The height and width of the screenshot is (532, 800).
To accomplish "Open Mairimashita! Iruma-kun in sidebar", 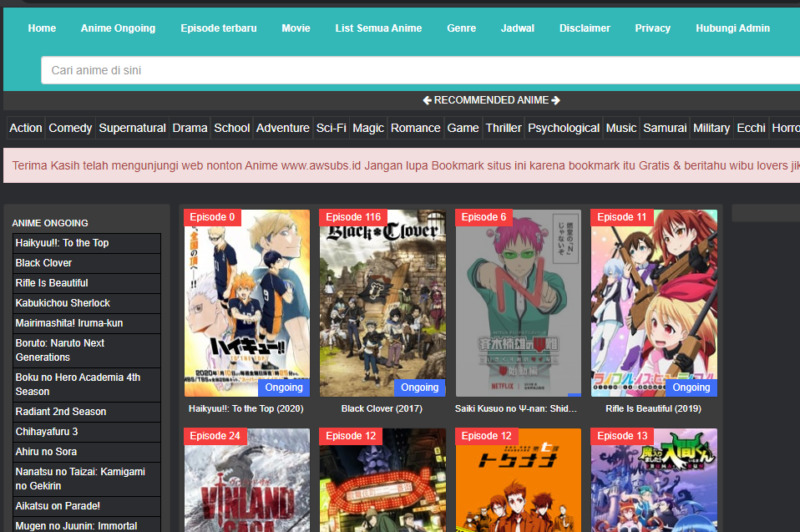I will click(x=86, y=323).
